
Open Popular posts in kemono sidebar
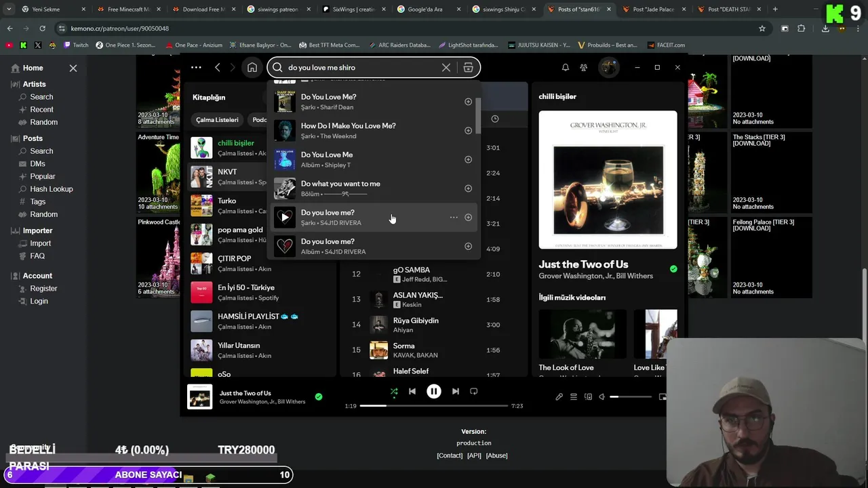click(x=43, y=176)
